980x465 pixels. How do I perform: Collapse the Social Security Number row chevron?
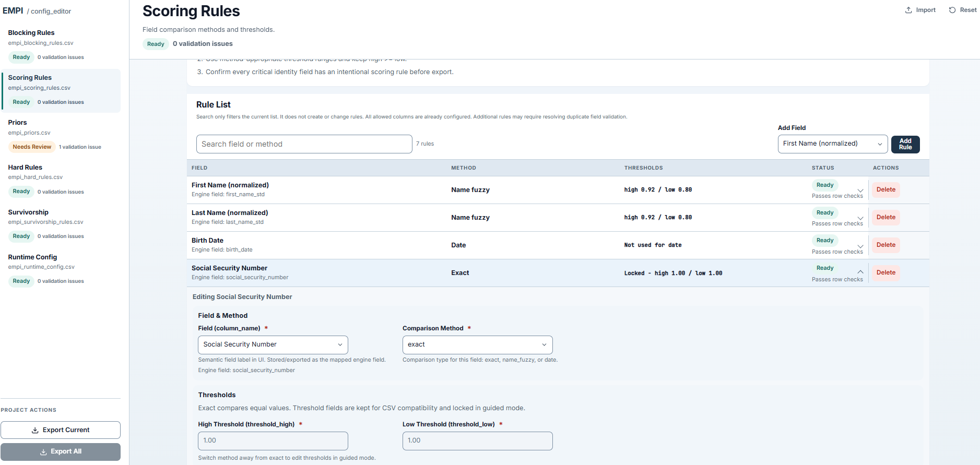click(860, 272)
